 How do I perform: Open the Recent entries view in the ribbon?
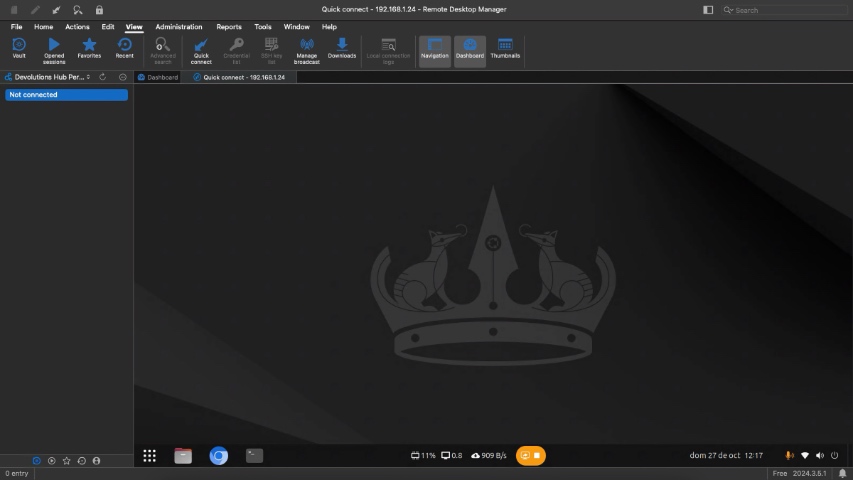coord(125,48)
